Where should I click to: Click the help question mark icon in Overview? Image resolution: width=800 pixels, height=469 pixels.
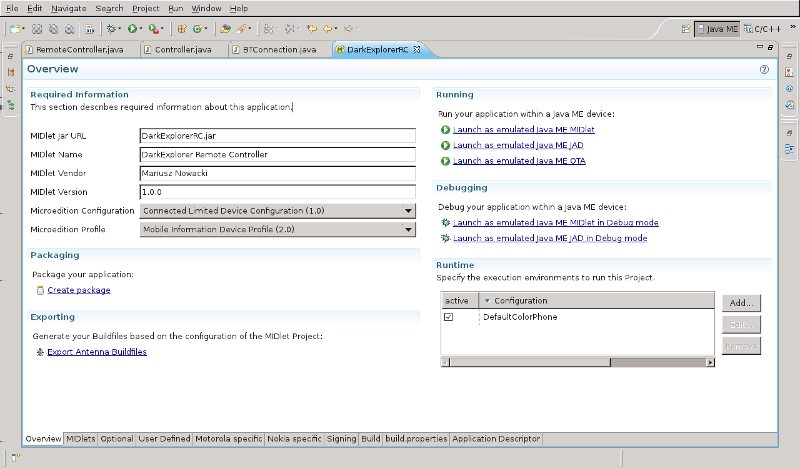coord(764,69)
